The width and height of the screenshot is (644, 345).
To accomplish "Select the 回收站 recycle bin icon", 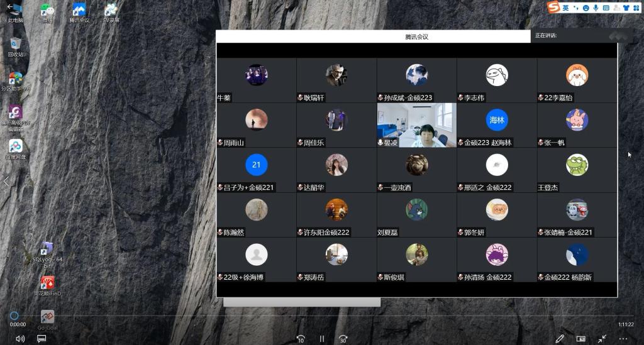I will coord(16,47).
